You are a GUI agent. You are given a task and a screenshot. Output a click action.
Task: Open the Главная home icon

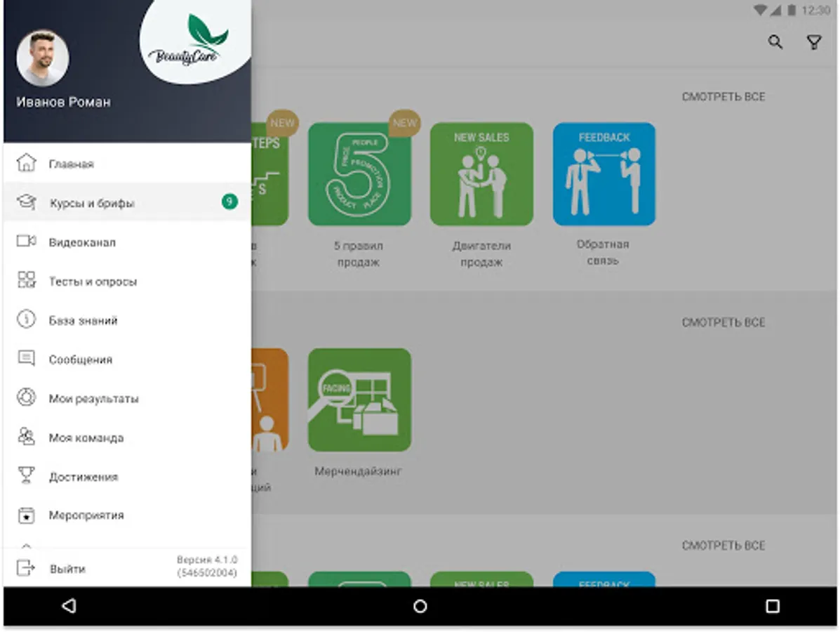[26, 162]
